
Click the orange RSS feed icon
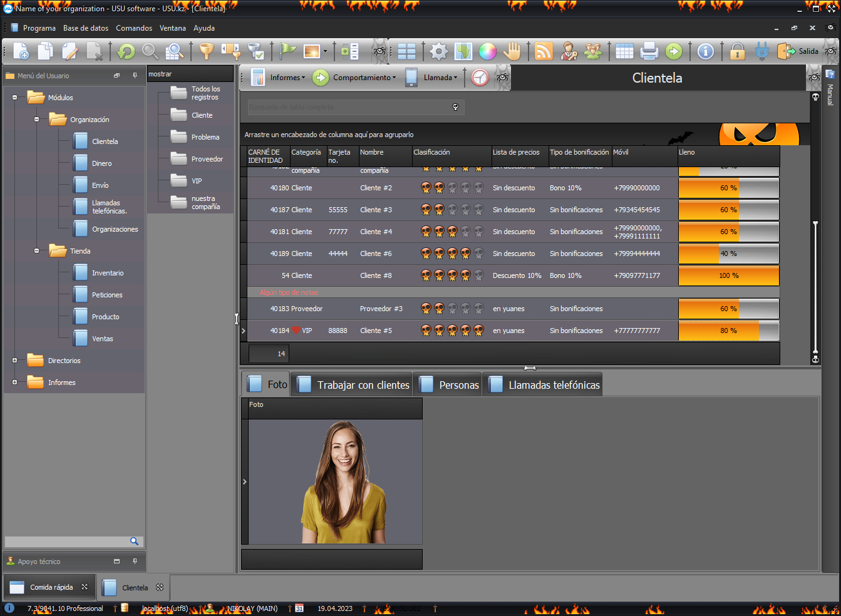[544, 51]
